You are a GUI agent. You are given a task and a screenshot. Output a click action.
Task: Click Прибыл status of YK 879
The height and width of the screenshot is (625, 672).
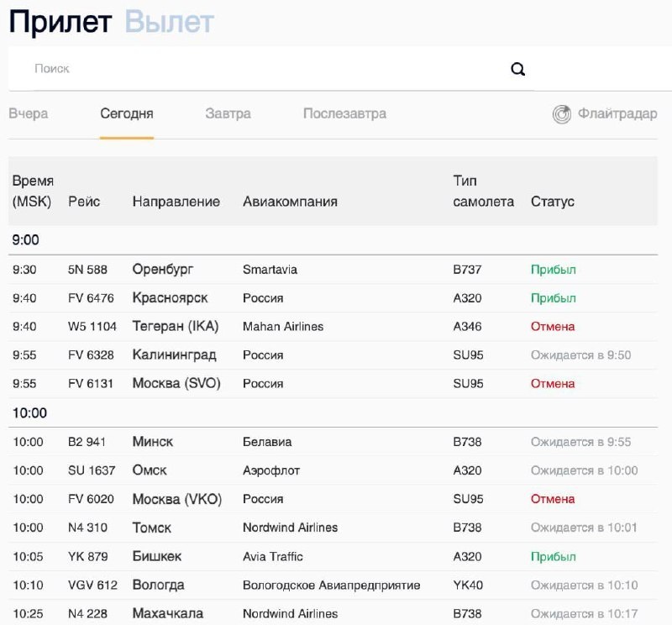click(554, 557)
